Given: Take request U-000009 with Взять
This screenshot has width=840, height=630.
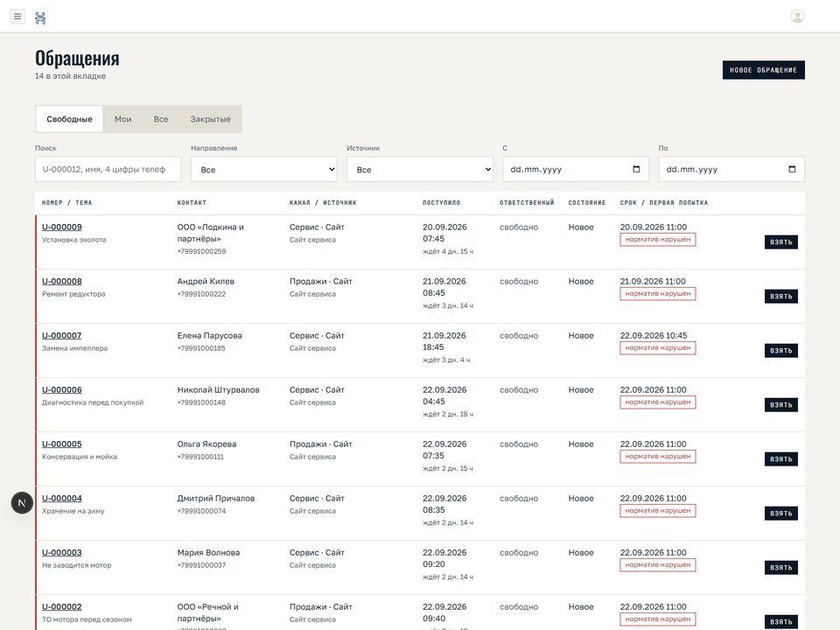Looking at the screenshot, I should tap(781, 242).
